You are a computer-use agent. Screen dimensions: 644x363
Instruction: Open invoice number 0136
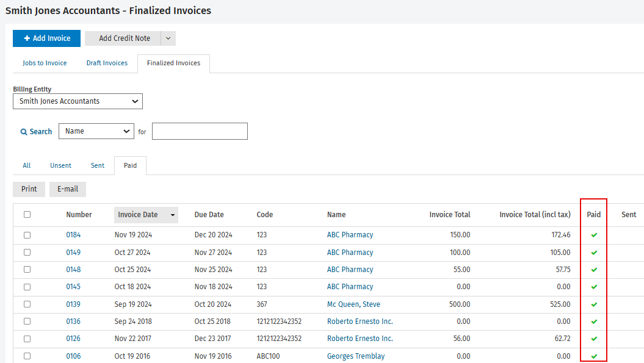(73, 322)
